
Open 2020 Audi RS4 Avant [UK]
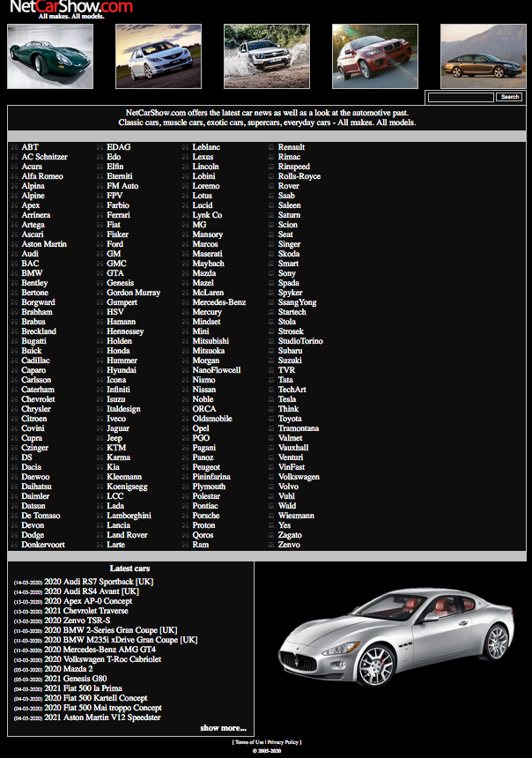(92, 591)
